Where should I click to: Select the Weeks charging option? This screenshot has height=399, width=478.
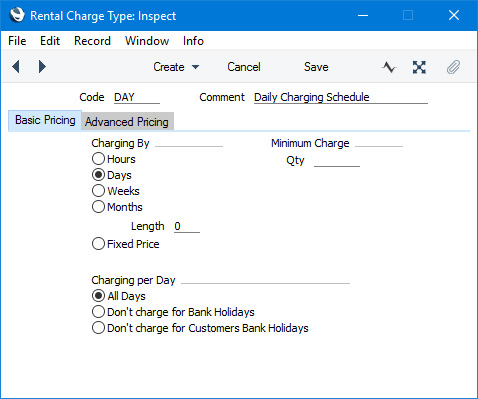(116, 191)
